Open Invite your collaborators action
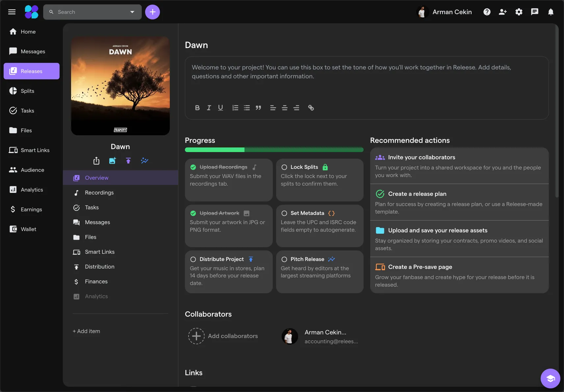The height and width of the screenshot is (392, 564). (x=459, y=166)
